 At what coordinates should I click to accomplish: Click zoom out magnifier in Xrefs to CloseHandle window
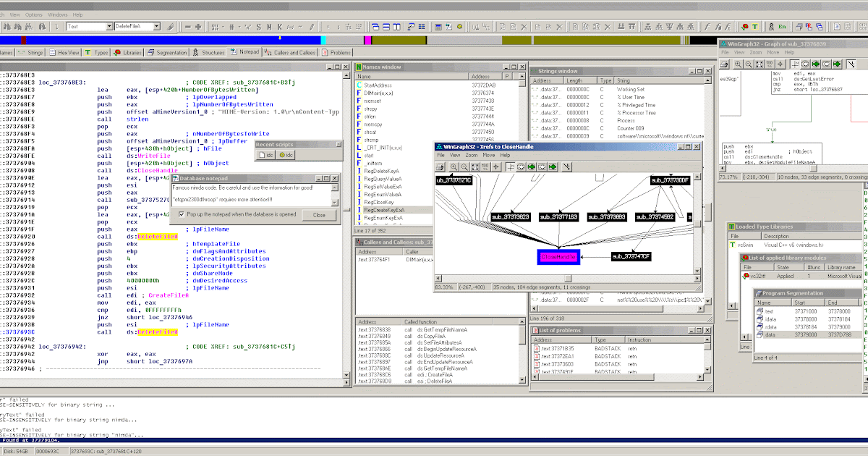[x=464, y=166]
